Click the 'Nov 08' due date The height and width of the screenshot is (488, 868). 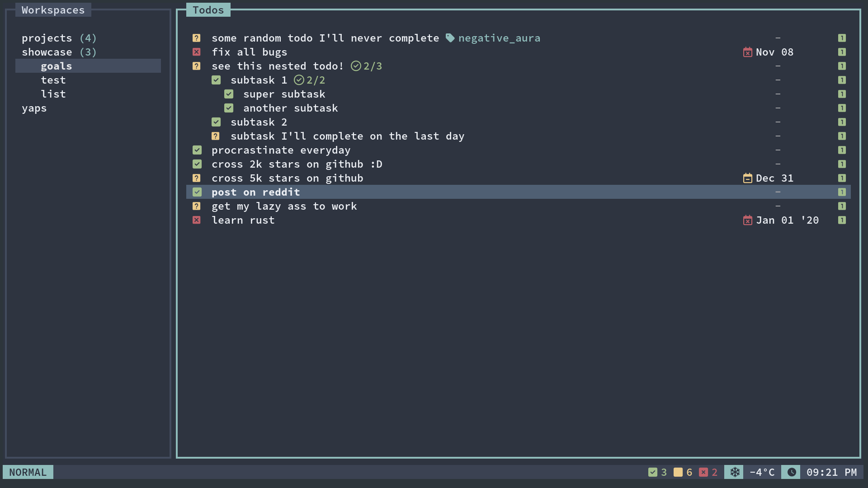(775, 52)
